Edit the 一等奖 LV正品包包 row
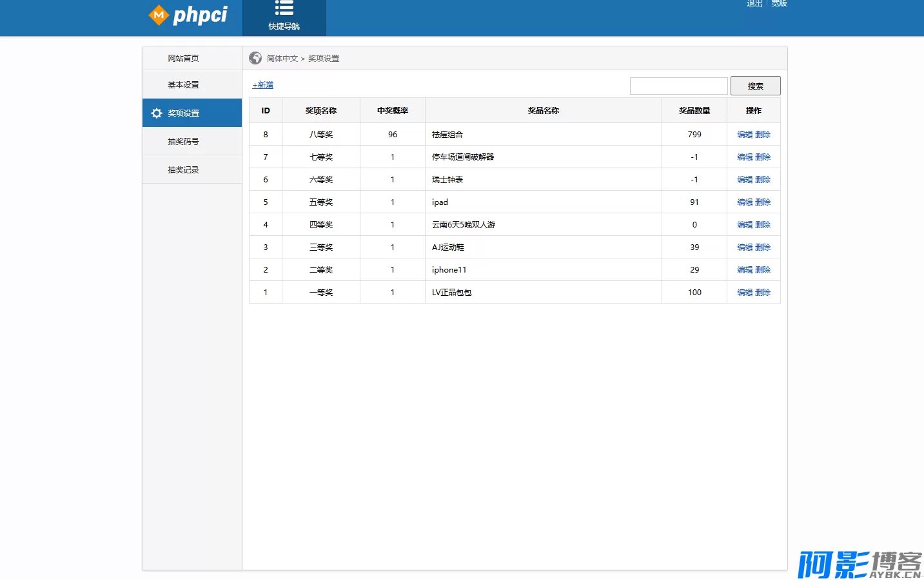This screenshot has height=580, width=924. [745, 293]
